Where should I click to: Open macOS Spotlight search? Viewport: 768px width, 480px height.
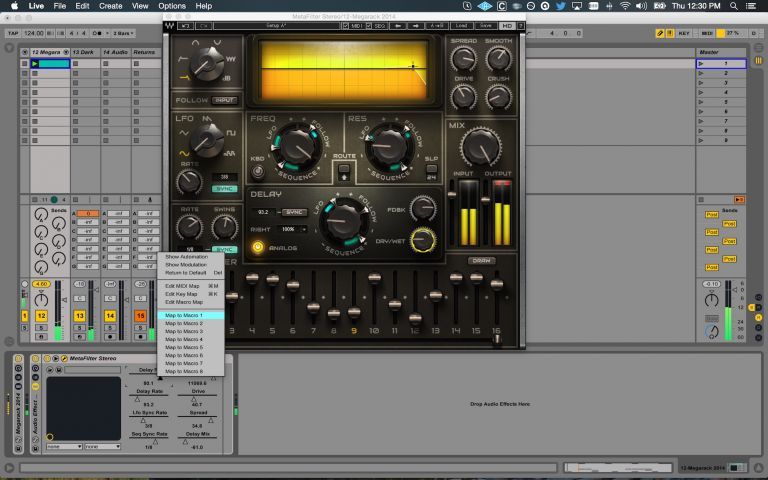coord(733,6)
